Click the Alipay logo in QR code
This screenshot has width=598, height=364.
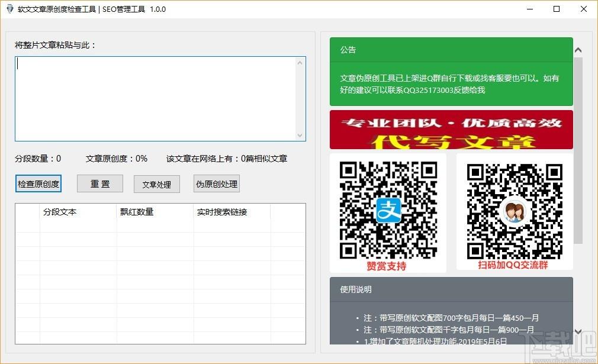coord(388,210)
